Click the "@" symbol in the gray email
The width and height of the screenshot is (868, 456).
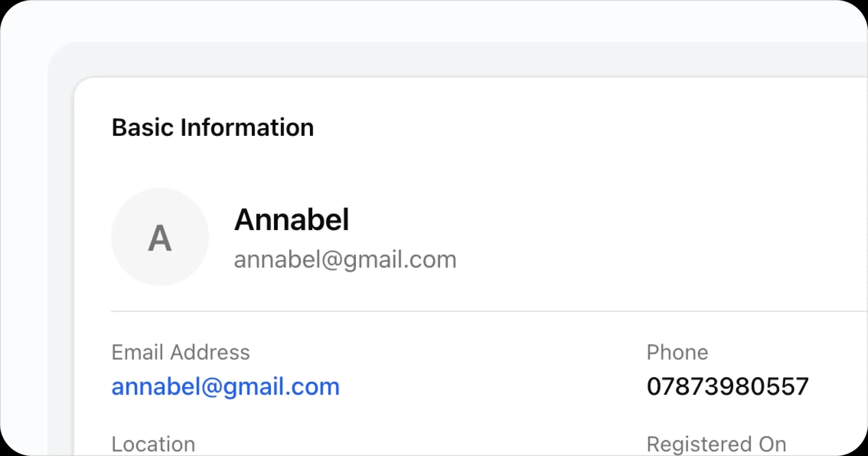click(x=332, y=260)
